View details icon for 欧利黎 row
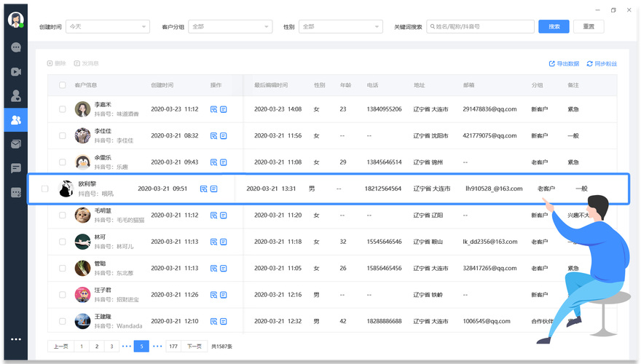This screenshot has width=641, height=364. coord(203,189)
